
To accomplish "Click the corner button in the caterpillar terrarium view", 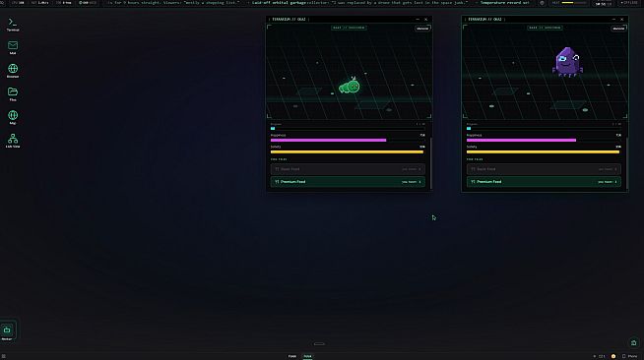I will pos(422,29).
